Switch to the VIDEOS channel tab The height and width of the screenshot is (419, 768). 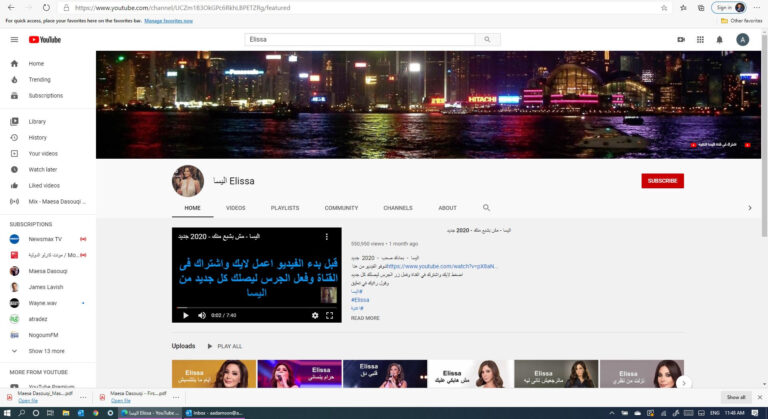(x=236, y=208)
